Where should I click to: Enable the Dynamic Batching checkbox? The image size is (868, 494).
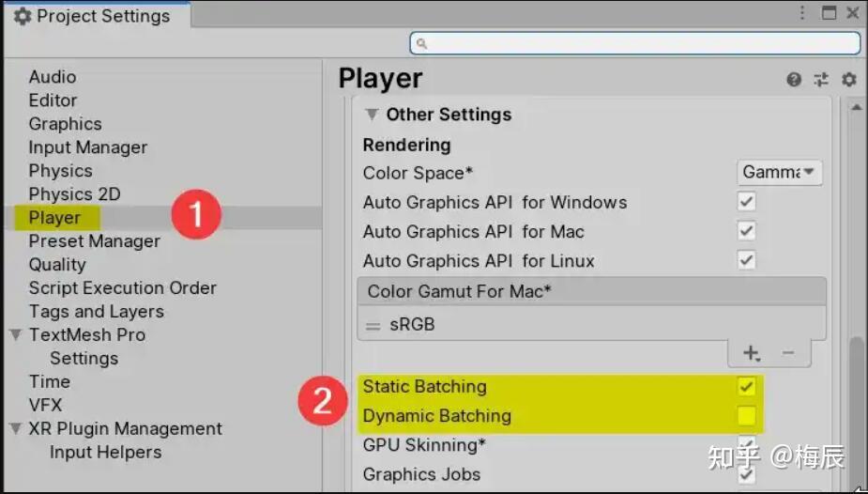tap(747, 416)
